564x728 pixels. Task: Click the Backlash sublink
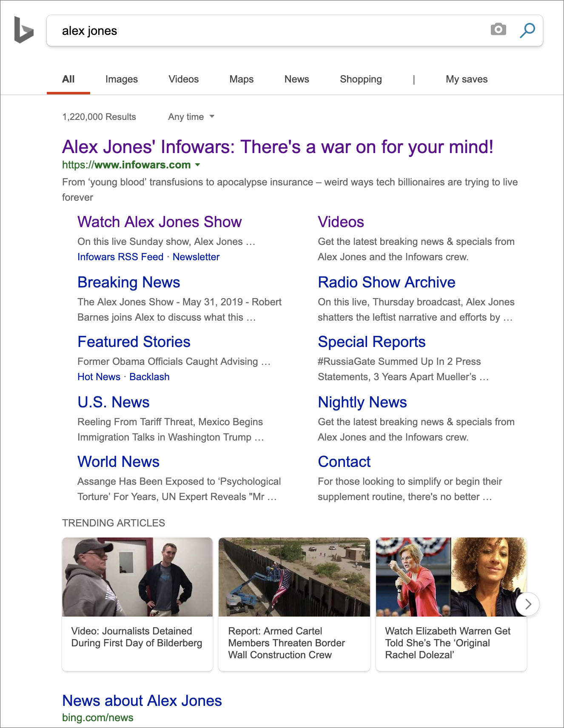tap(149, 377)
